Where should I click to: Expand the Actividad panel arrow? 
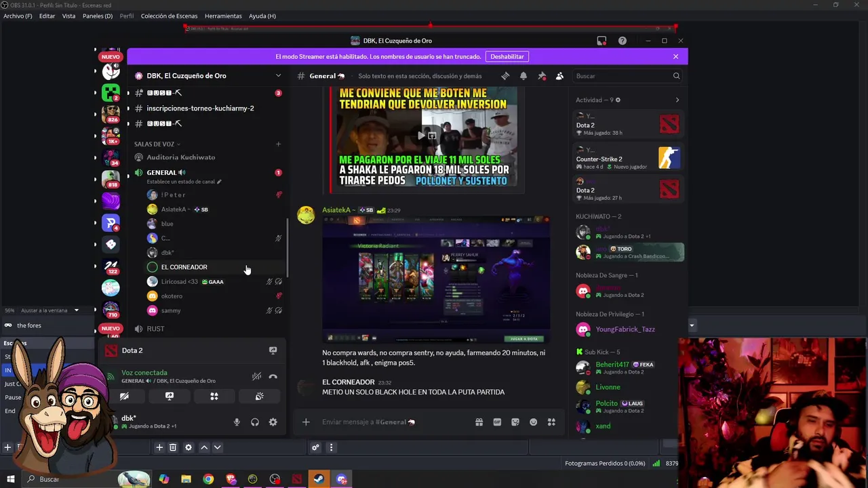[x=677, y=100]
